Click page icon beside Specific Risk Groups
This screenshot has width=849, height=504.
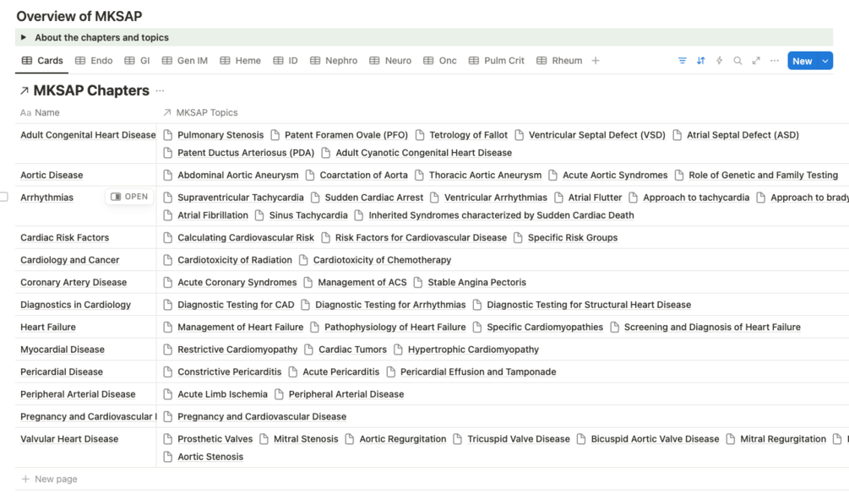click(x=518, y=238)
